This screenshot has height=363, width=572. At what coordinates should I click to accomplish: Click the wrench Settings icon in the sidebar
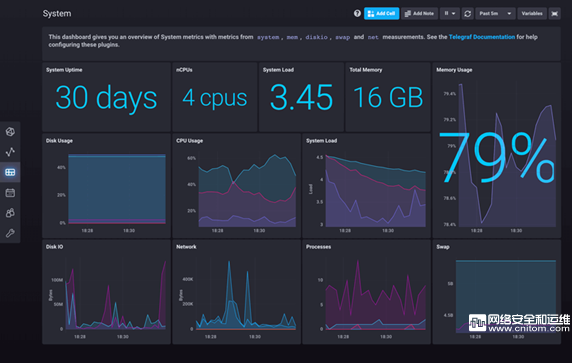point(10,233)
